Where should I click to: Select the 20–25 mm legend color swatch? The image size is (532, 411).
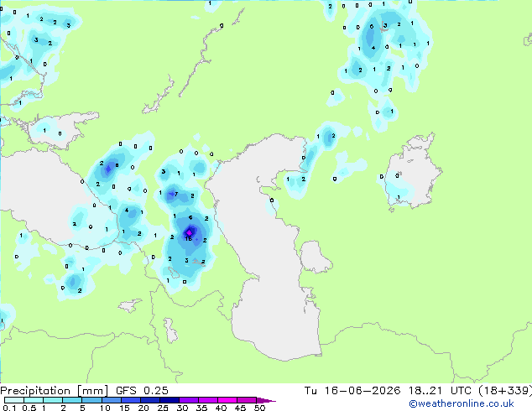[x=149, y=400]
